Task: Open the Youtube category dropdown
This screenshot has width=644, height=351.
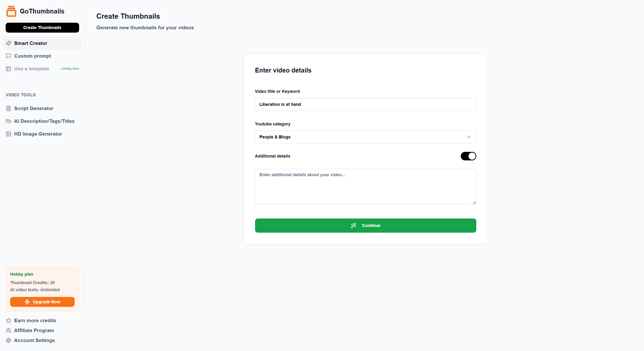Action: pyautogui.click(x=366, y=137)
